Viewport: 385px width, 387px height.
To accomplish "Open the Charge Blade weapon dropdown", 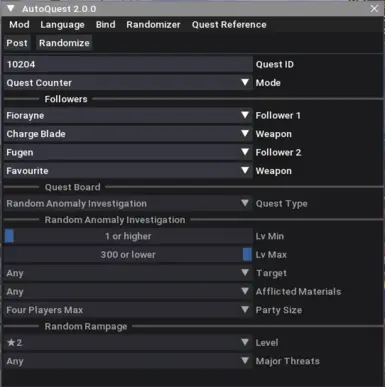I will pyautogui.click(x=128, y=134).
